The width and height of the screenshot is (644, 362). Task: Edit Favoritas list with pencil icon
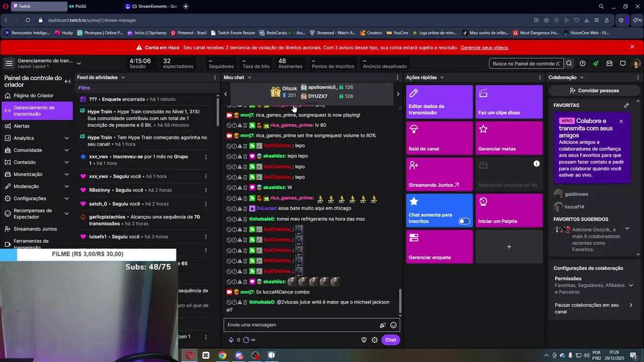(626, 106)
